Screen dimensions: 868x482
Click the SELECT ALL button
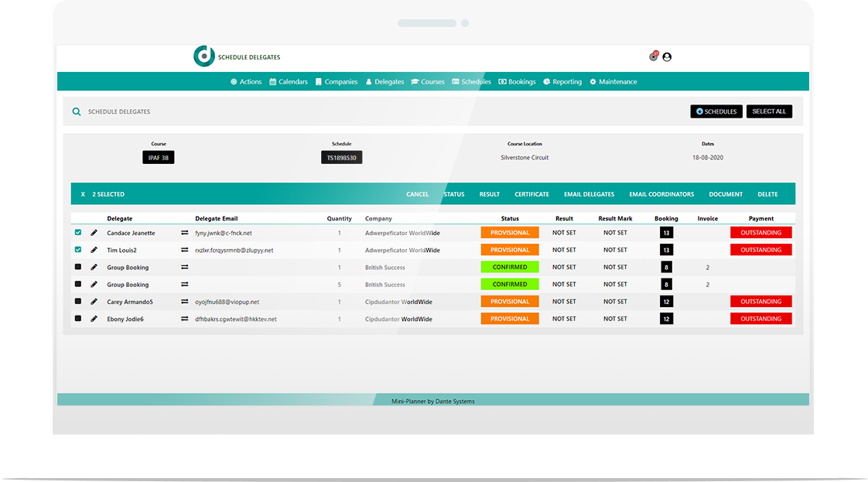coord(769,111)
